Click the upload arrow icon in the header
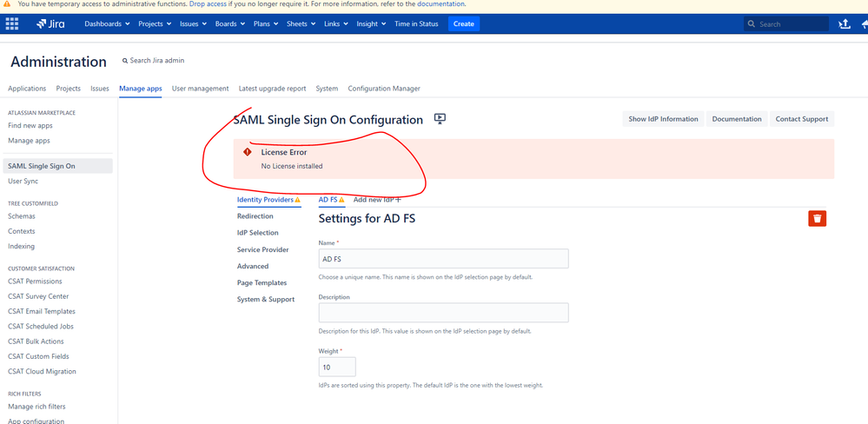Viewport: 868px width, 424px height. 845,23
